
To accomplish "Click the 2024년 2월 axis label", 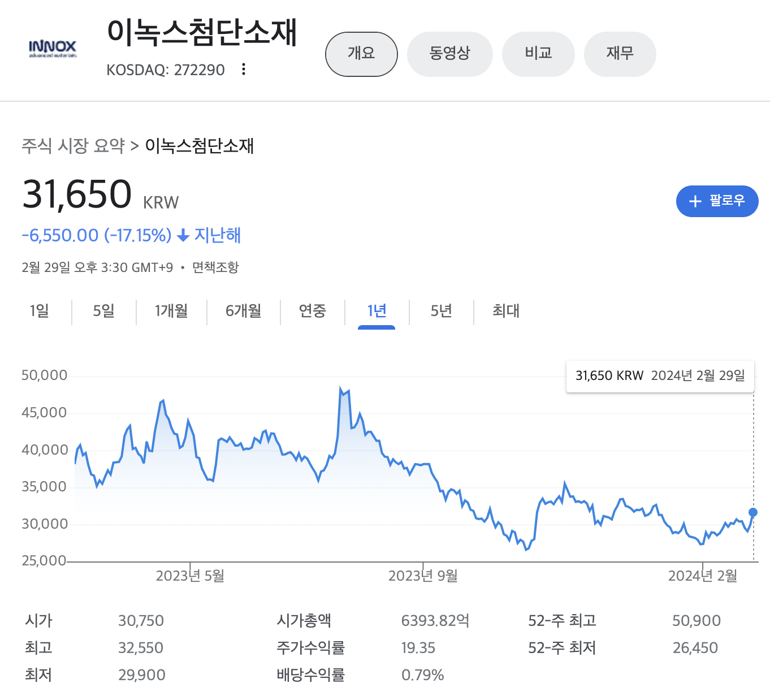I will point(703,576).
